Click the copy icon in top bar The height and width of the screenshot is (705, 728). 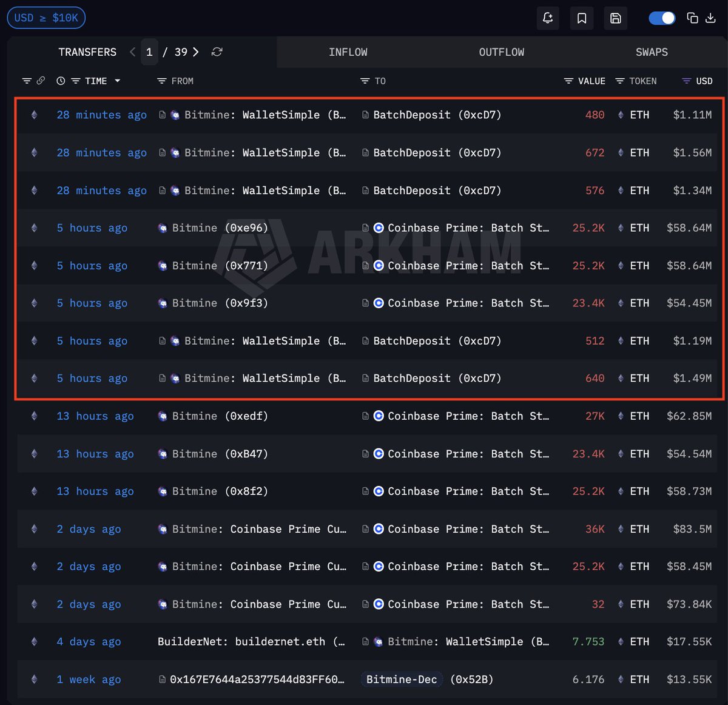coord(692,18)
